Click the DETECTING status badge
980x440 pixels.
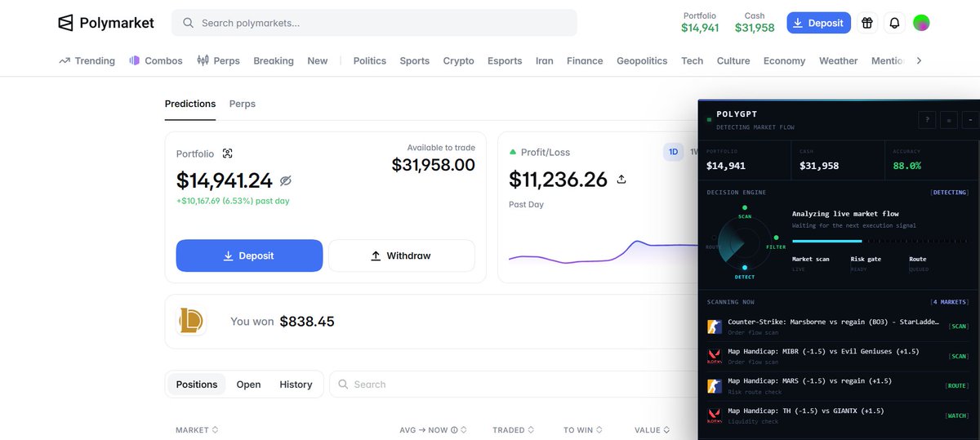point(949,193)
